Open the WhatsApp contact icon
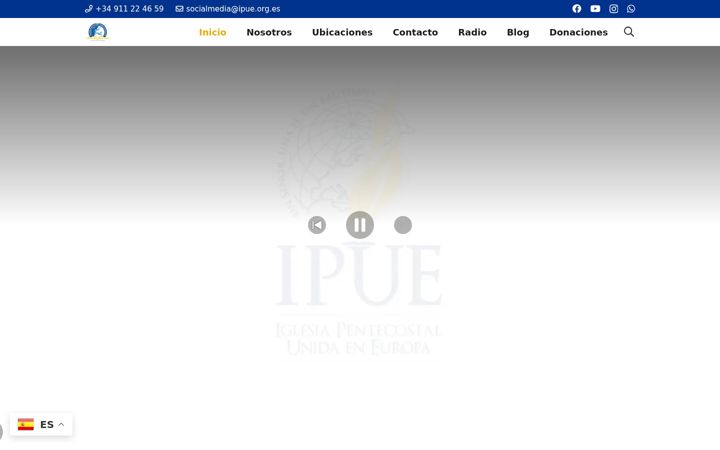Image resolution: width=720 pixels, height=450 pixels. (x=631, y=9)
